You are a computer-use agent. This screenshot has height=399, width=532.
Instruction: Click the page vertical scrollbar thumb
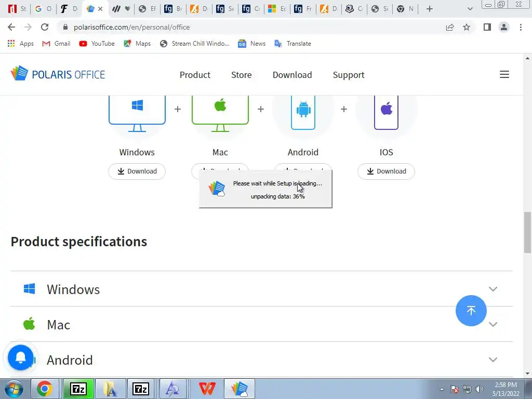coord(527,232)
